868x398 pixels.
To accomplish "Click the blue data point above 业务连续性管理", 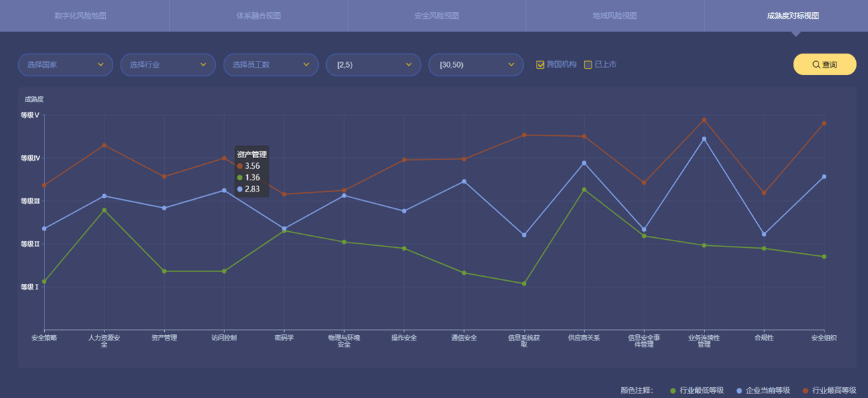I will pyautogui.click(x=704, y=139).
